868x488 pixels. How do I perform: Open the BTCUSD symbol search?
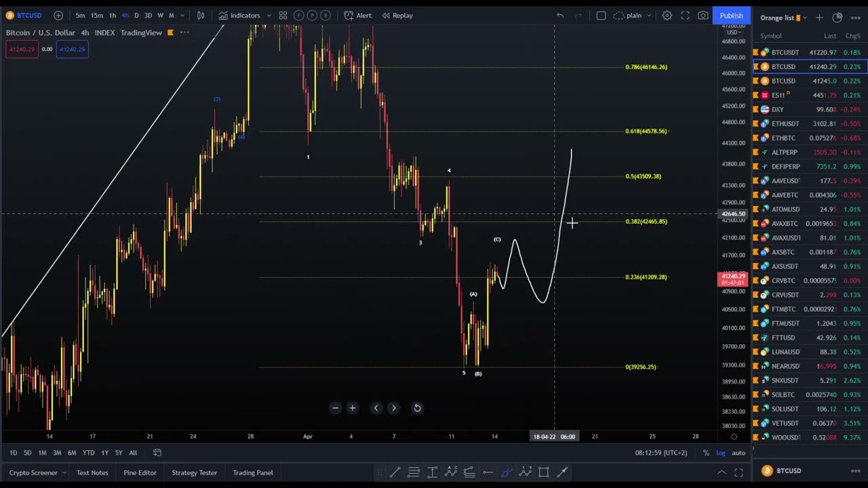[24, 15]
